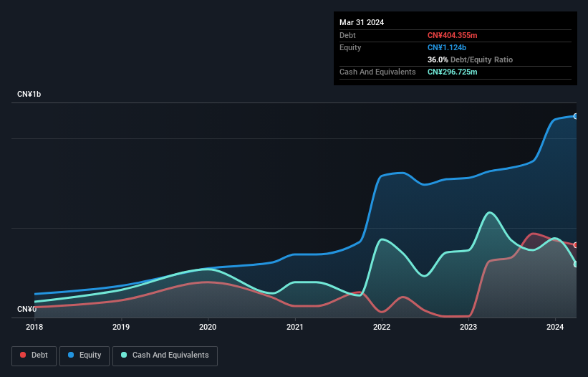Click the CN¥1.124b equity value

447,47
